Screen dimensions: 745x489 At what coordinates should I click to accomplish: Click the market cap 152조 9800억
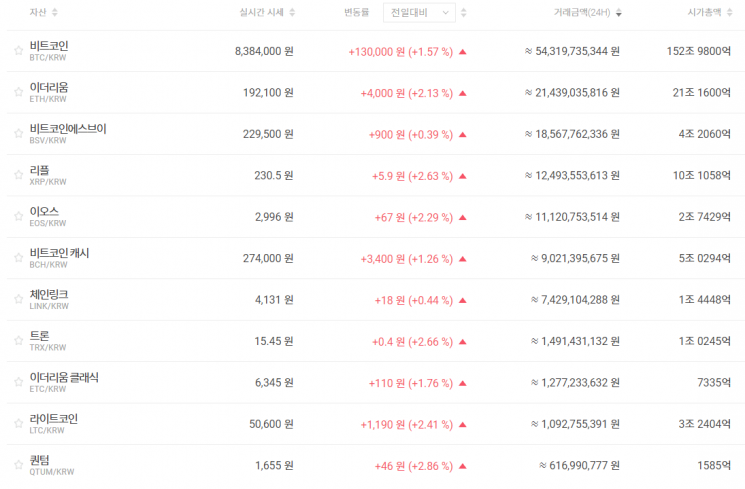point(698,51)
